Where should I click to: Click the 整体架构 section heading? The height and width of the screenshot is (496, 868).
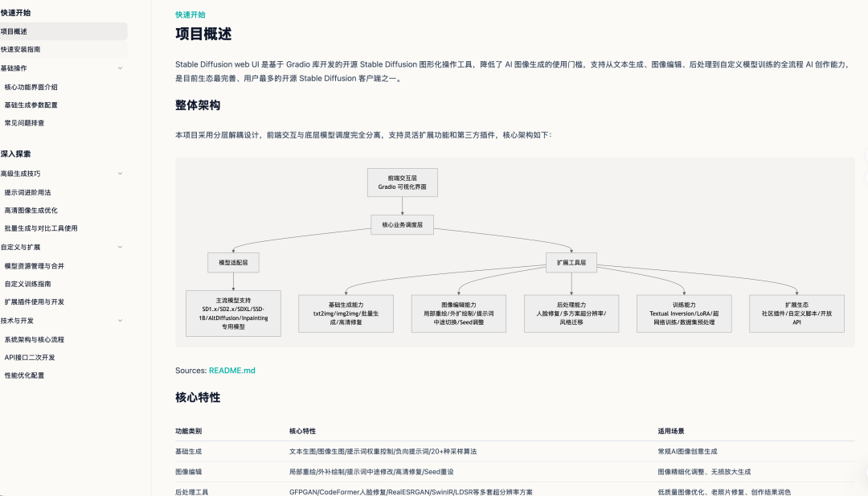[x=198, y=105]
